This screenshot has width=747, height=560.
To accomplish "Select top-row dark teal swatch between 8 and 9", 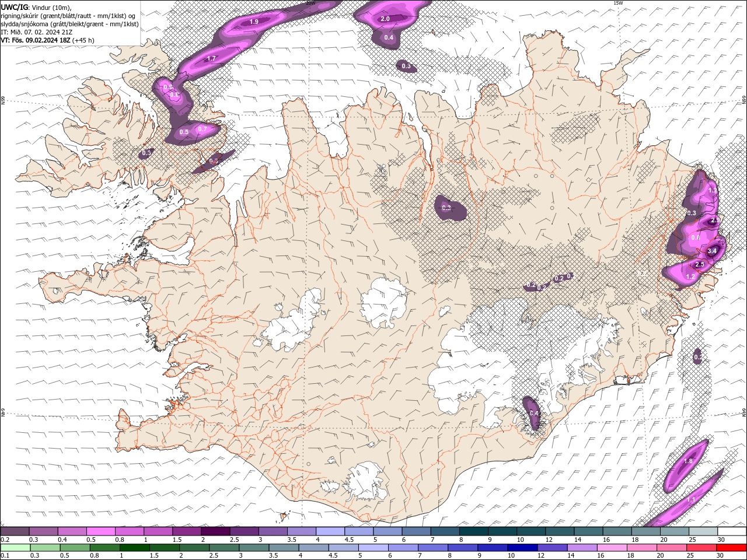I will [474, 531].
